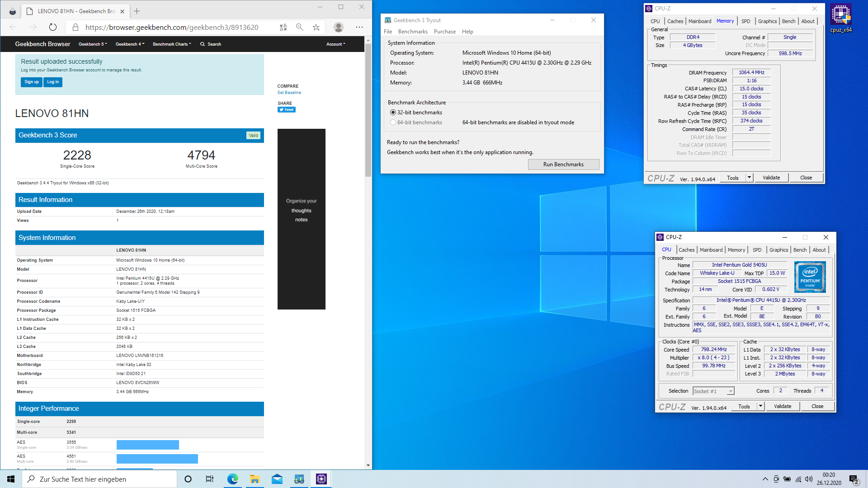Screen dimensions: 868x488
Task: Open Benchmarks menu in Geekbench 3
Action: [413, 32]
